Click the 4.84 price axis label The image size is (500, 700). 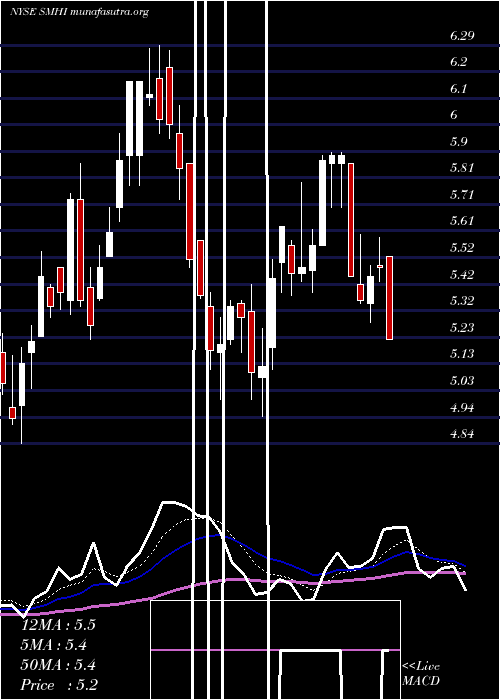(x=462, y=434)
